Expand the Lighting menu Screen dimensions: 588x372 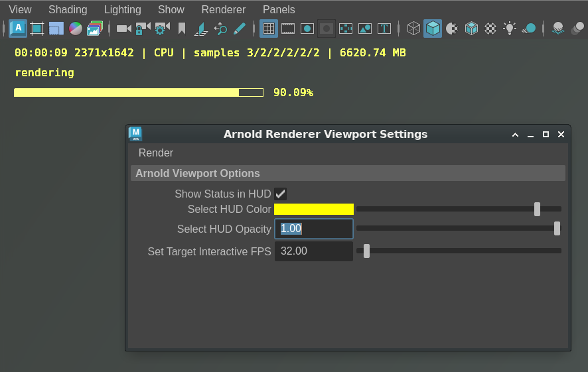[122, 9]
